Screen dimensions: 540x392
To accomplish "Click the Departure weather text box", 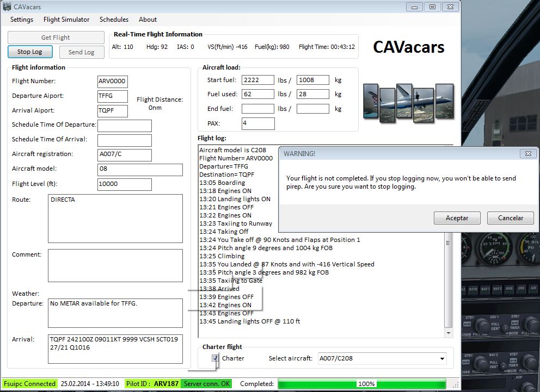I will 115,313.
